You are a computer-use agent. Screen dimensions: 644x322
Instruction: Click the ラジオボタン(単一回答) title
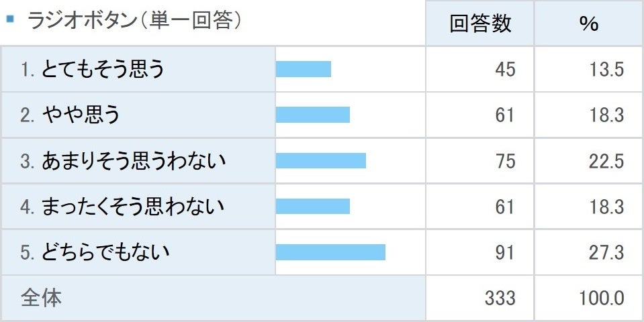[134, 21]
